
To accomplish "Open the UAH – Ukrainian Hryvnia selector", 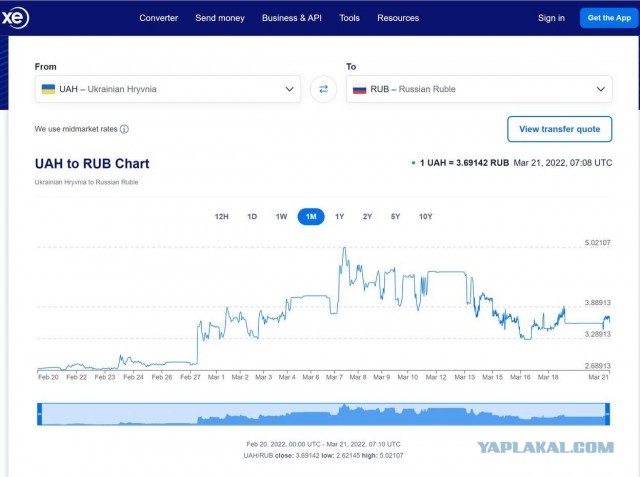I will pyautogui.click(x=168, y=89).
